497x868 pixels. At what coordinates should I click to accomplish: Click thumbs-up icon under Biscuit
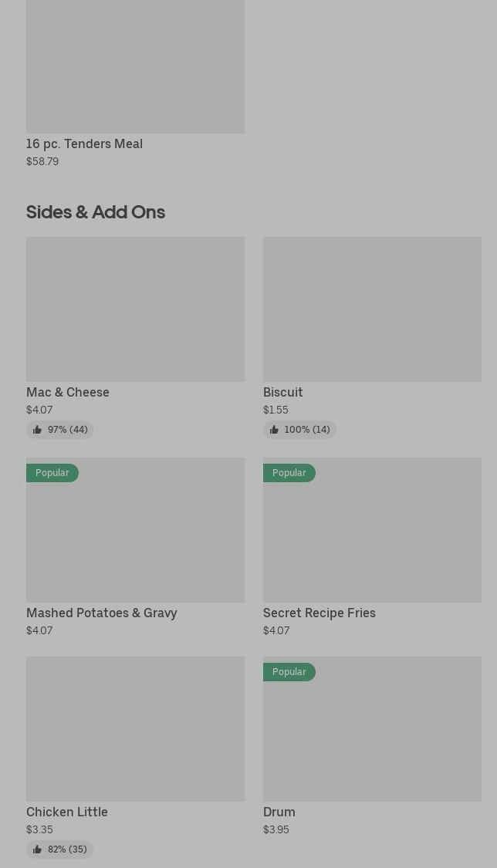coord(274,430)
